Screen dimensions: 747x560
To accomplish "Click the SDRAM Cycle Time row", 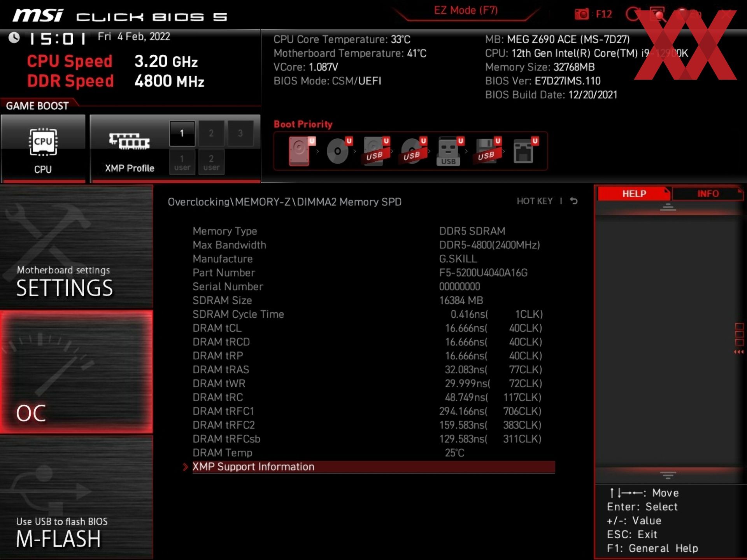I will [x=373, y=314].
